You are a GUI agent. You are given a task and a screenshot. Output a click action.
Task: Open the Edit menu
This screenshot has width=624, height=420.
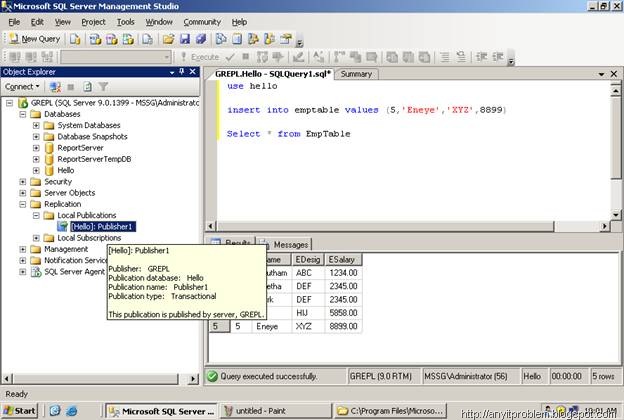pos(37,22)
